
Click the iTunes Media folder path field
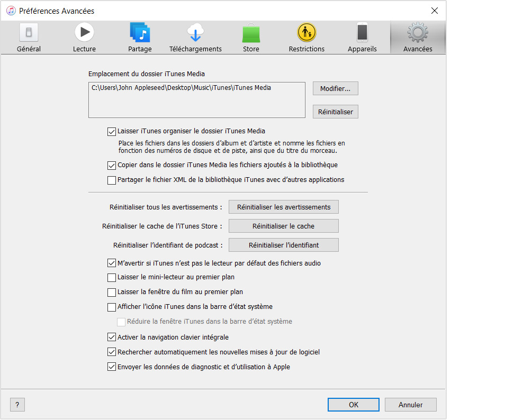pyautogui.click(x=196, y=99)
